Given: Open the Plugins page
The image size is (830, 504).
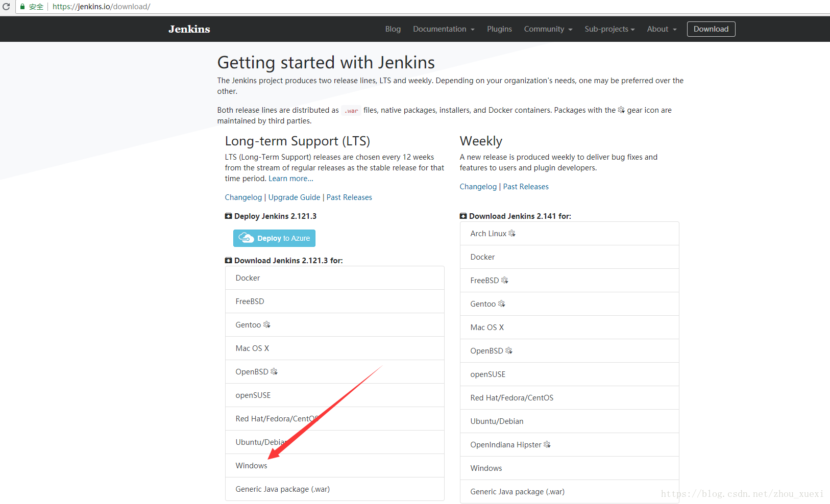Looking at the screenshot, I should point(499,29).
